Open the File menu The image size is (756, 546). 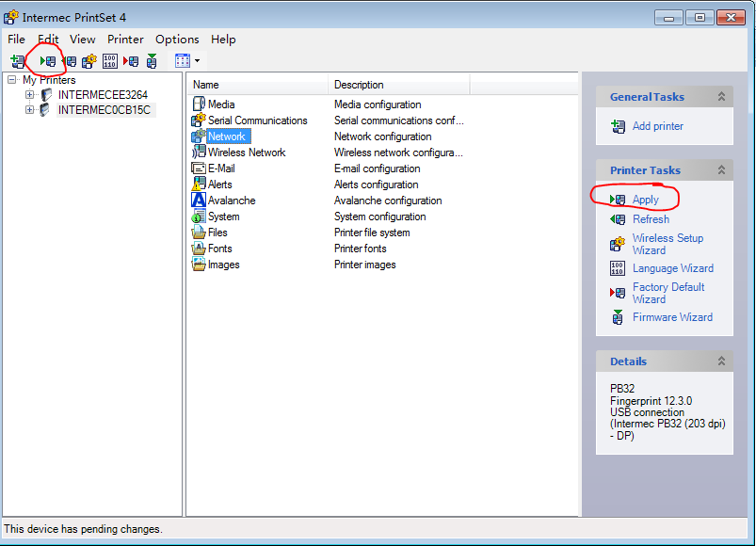(16, 40)
